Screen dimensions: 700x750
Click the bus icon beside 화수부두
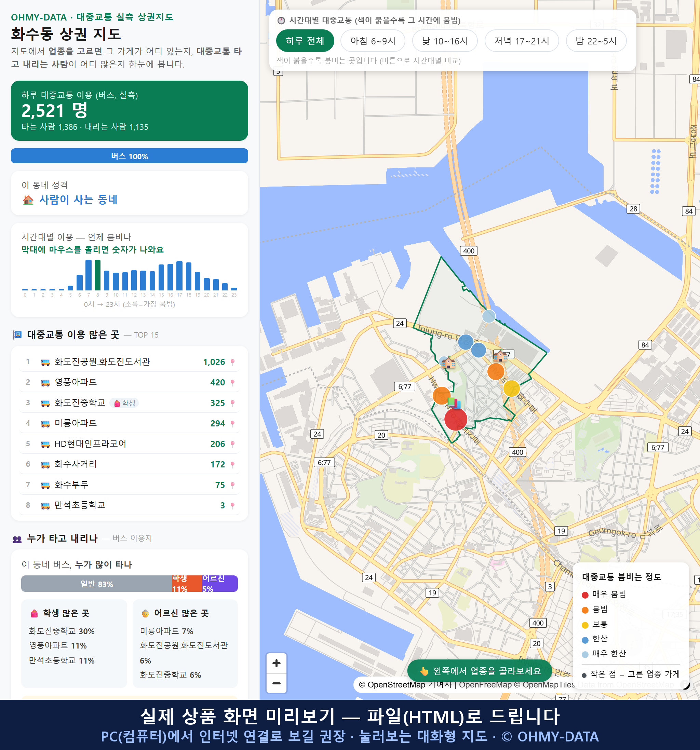45,485
